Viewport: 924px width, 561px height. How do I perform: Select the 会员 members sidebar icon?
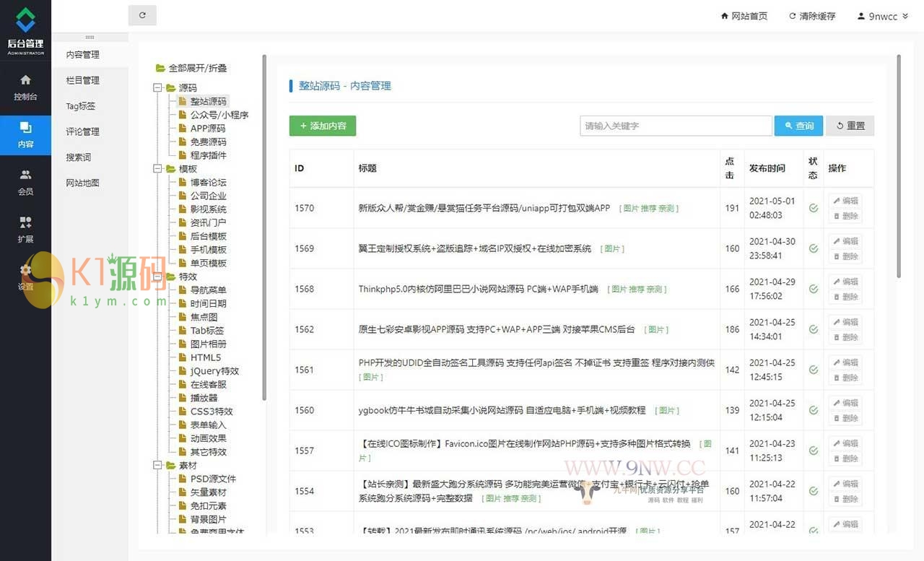tap(25, 175)
